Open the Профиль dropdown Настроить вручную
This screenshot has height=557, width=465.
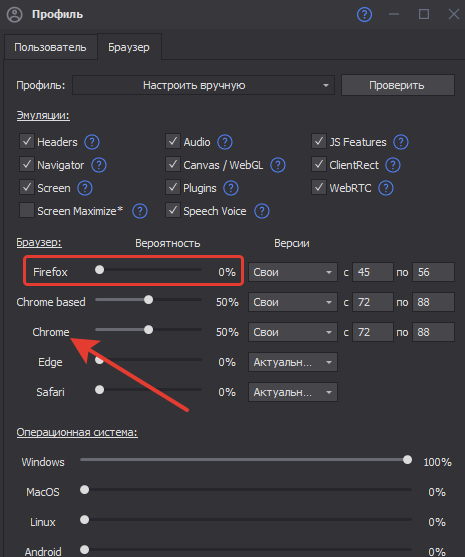coord(204,85)
